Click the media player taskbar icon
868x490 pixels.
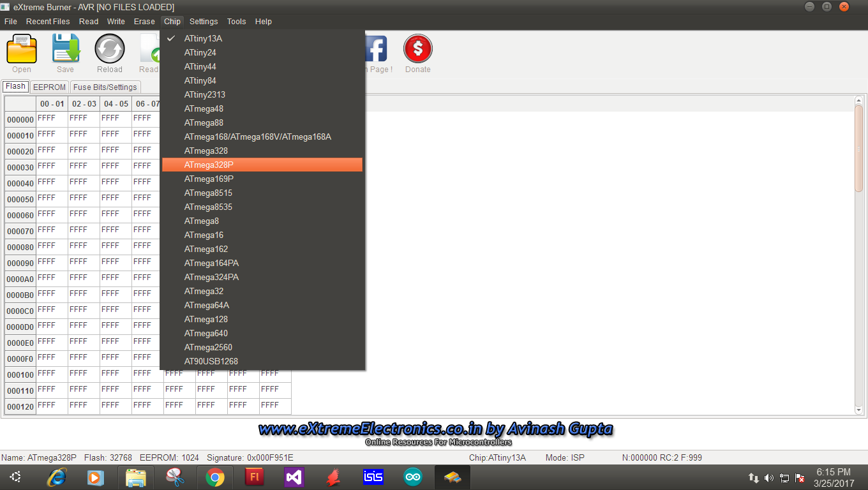tap(95, 477)
